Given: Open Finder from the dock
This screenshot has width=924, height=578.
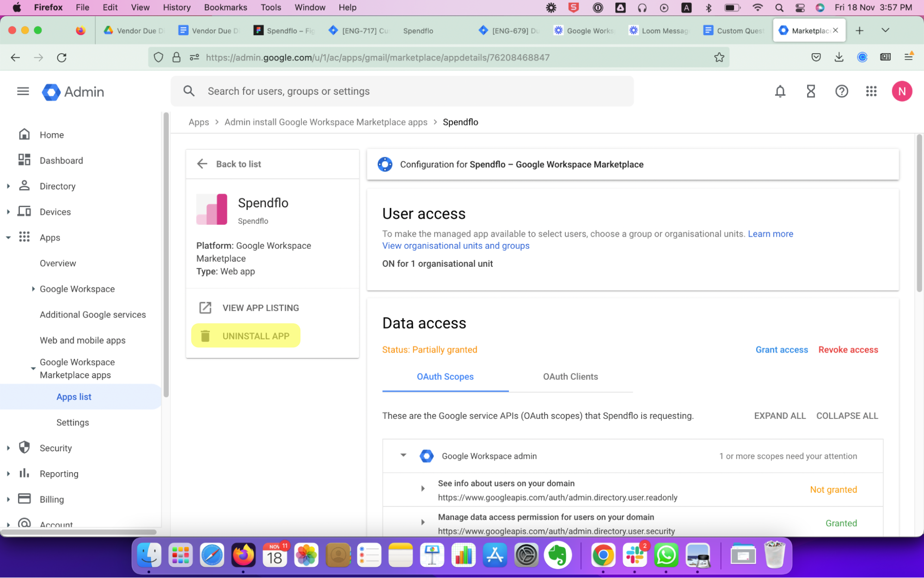Looking at the screenshot, I should [x=149, y=555].
